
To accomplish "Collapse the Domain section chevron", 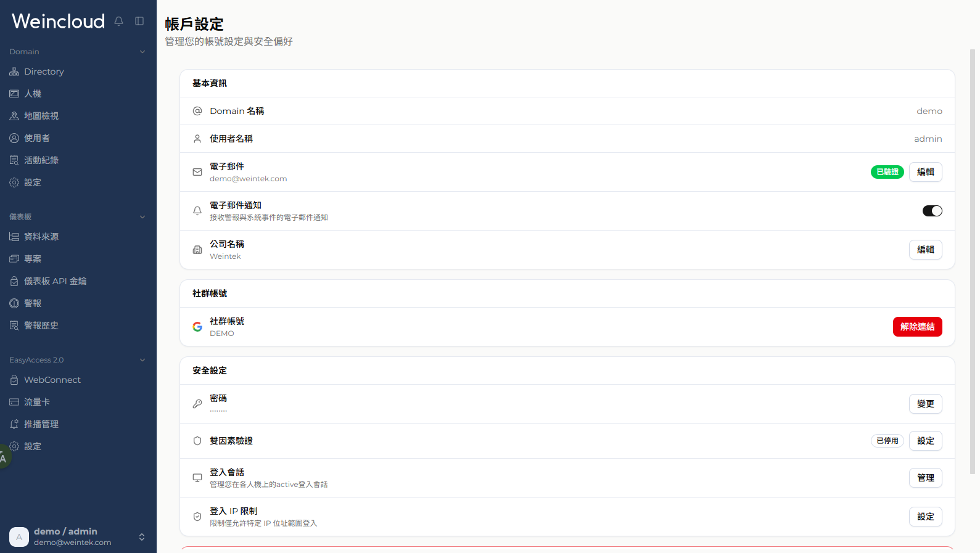I will (142, 52).
